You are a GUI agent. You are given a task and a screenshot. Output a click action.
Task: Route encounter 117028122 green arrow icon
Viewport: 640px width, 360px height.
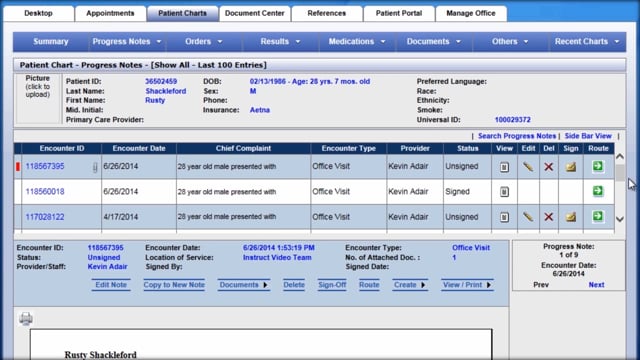598,216
